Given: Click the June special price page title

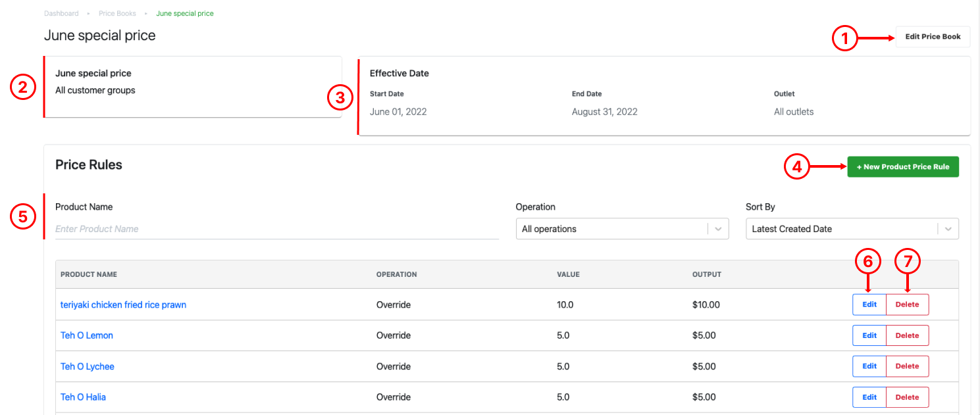Looking at the screenshot, I should pos(100,36).
